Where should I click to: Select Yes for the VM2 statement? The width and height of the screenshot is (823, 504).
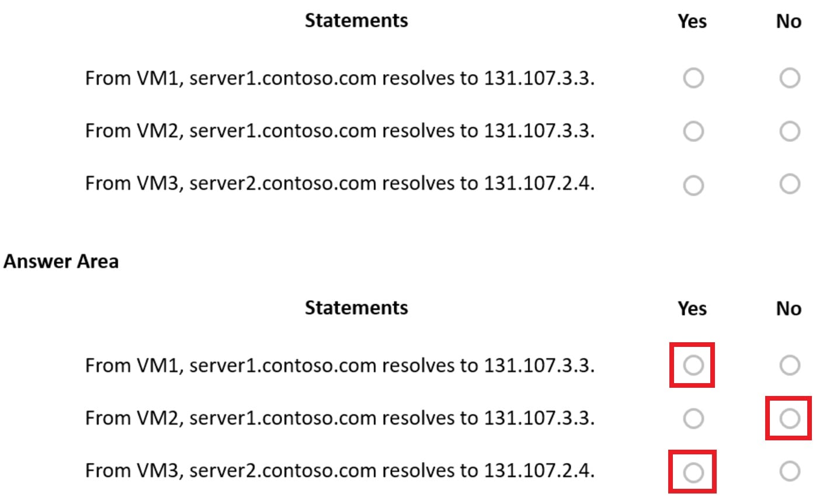[x=692, y=131]
